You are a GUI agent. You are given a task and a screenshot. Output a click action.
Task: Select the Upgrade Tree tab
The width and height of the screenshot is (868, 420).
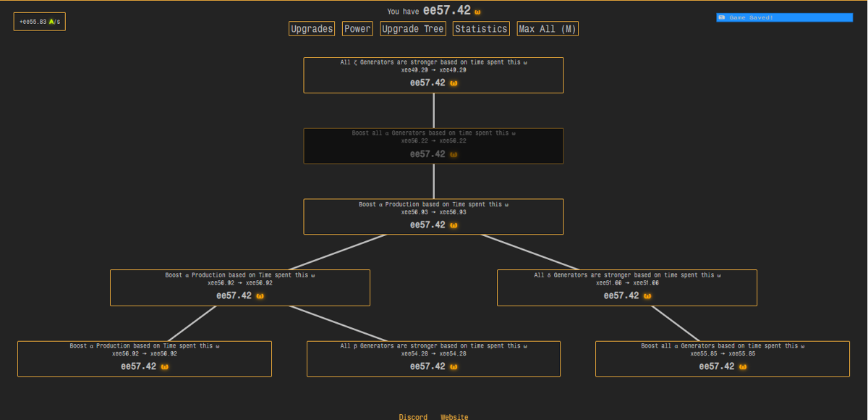coord(413,28)
